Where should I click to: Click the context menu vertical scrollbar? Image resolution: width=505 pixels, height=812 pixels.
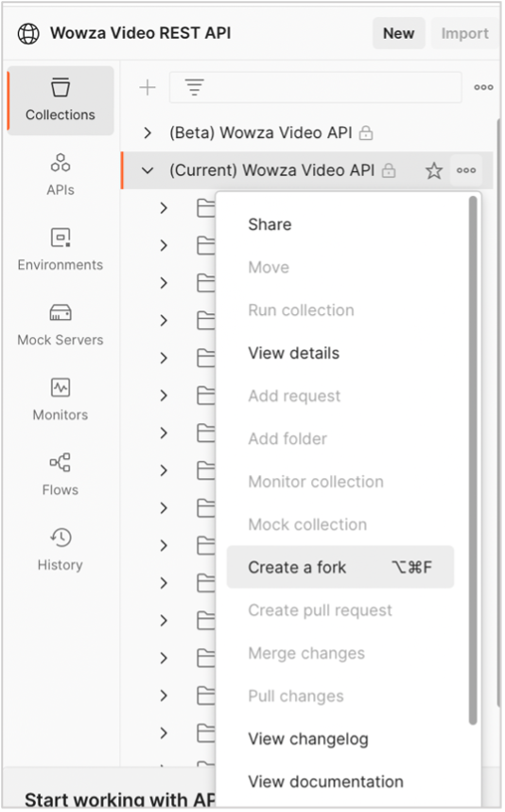473,461
